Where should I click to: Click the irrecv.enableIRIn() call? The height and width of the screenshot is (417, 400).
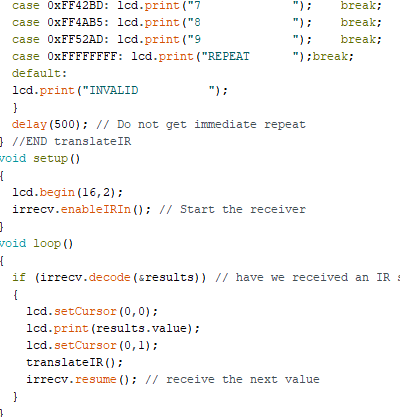(x=82, y=209)
